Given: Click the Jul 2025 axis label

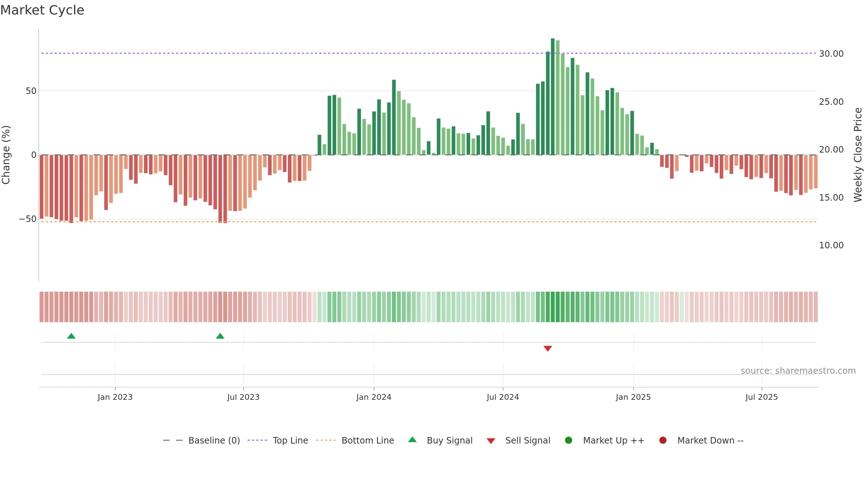Looking at the screenshot, I should click(762, 397).
